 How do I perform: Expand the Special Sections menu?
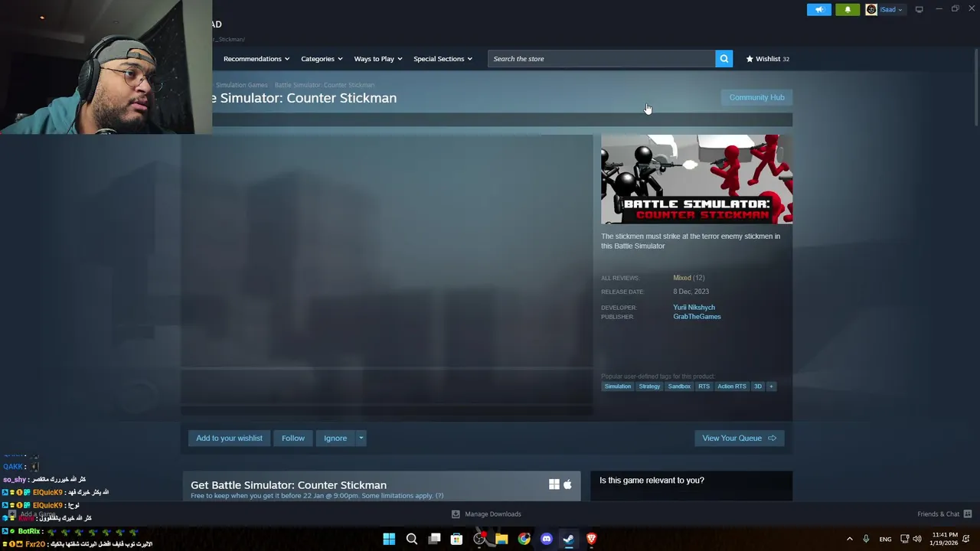coord(443,59)
